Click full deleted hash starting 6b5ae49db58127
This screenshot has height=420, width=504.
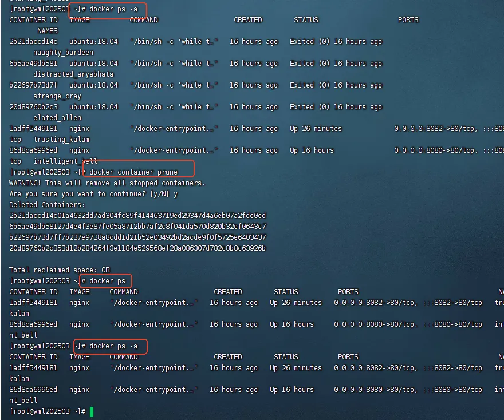137,227
